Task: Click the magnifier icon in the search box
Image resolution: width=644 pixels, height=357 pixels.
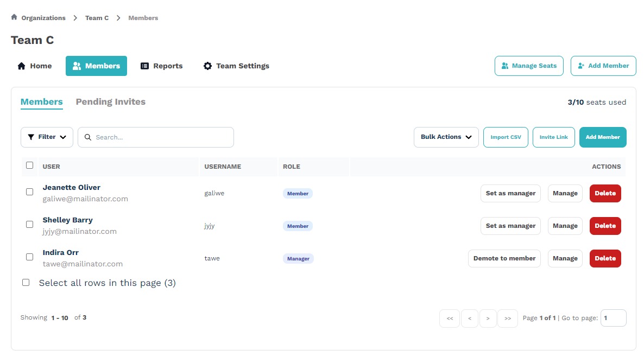Action: [x=88, y=137]
